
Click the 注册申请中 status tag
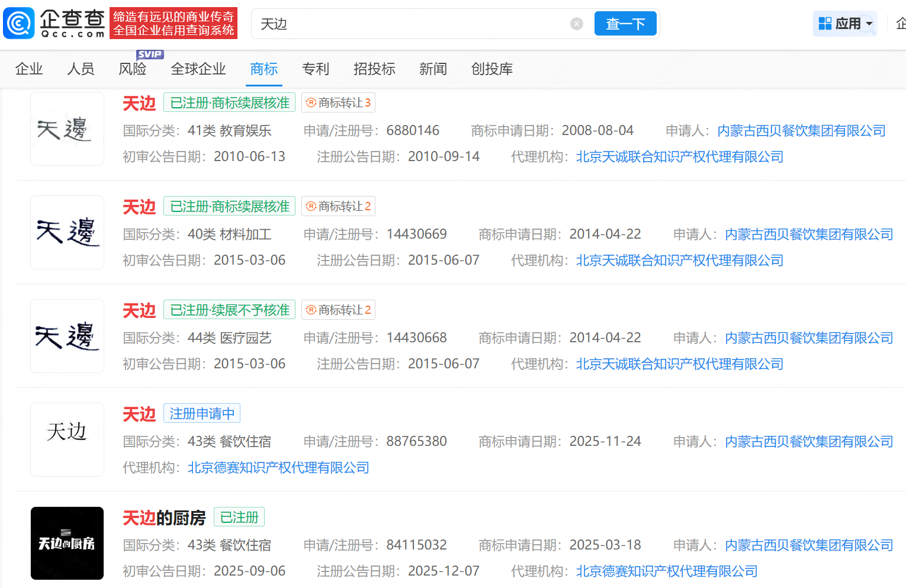[201, 413]
